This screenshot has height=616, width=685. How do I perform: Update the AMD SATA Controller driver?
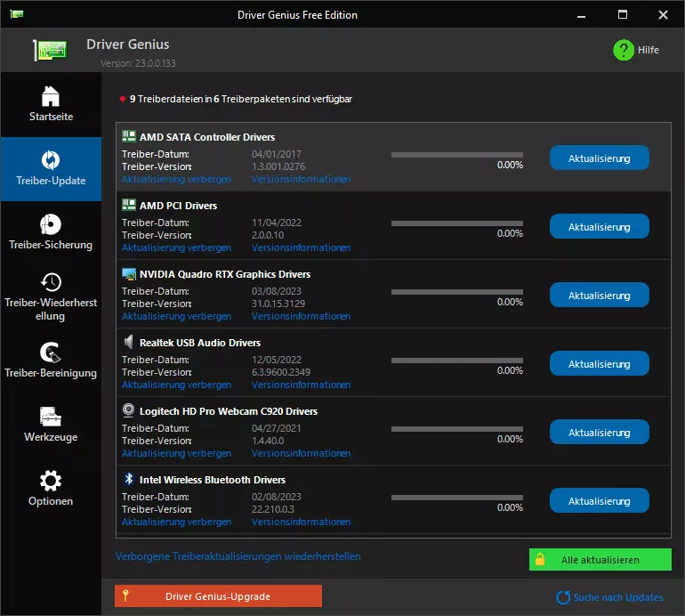click(x=599, y=158)
